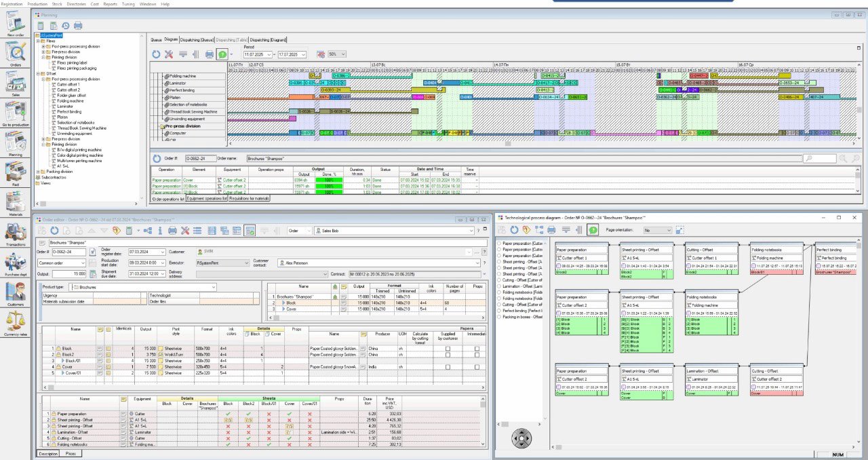Select first Paper preparation radio button
Viewport: 868px width, 460px height.
click(500, 243)
